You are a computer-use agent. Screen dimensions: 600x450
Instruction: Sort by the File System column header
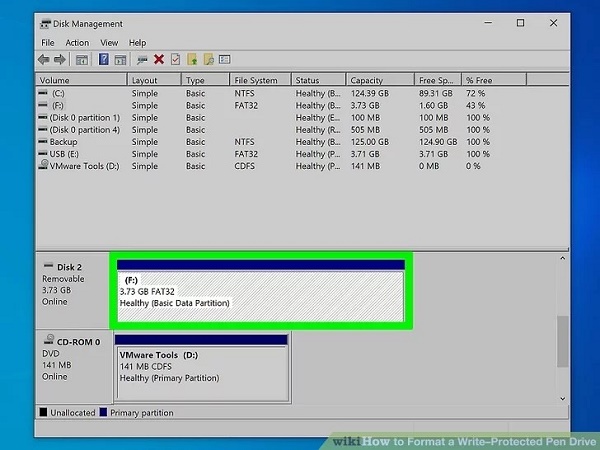[260, 80]
